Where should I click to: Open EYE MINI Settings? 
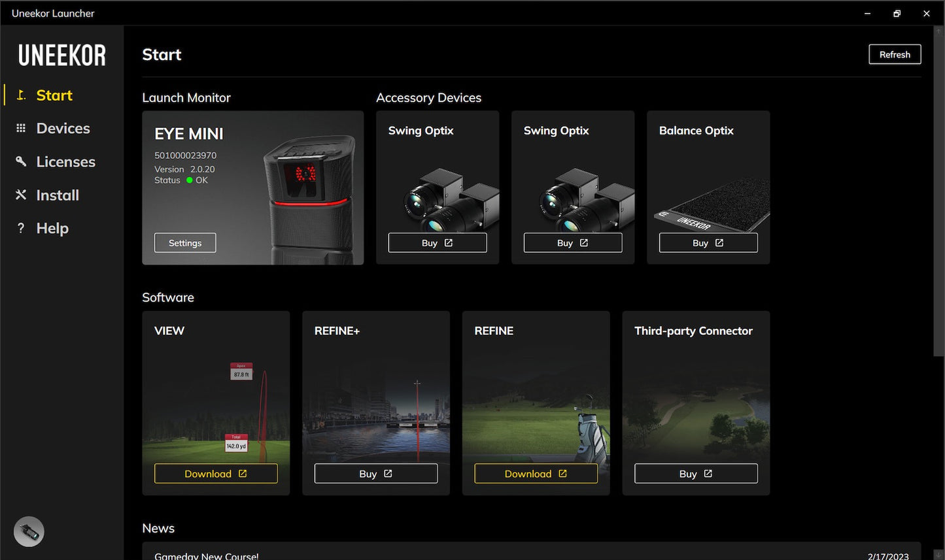[x=185, y=243]
